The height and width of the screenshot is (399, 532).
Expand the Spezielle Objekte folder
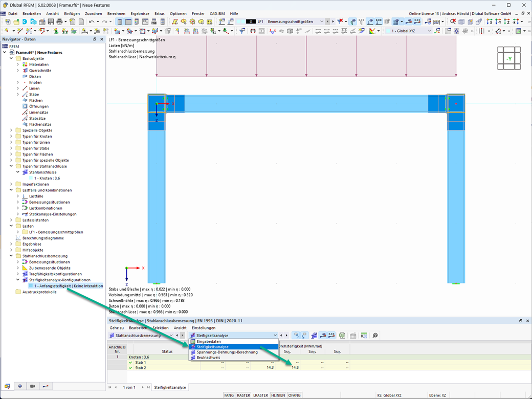(11, 130)
